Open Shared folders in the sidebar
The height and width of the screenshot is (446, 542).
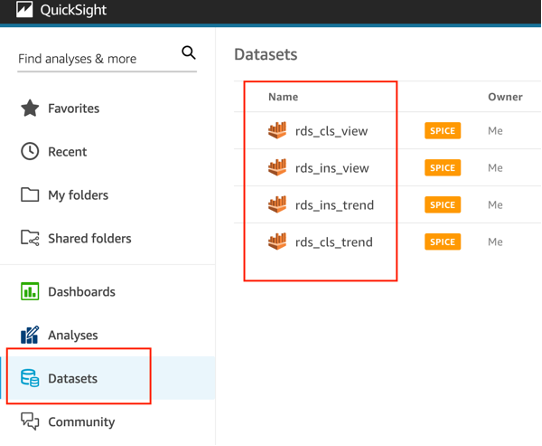click(90, 239)
